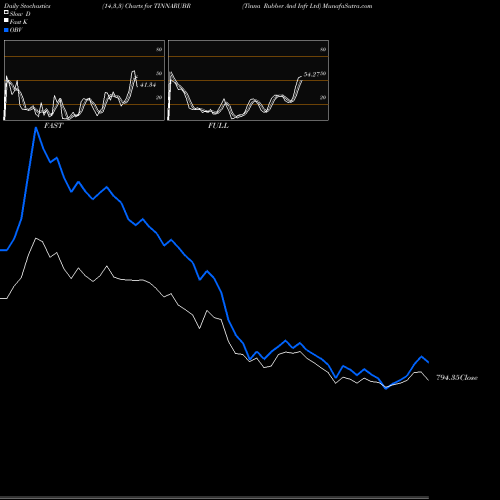This screenshot has height=500, width=500.
Task: Click the Fast K legend label
Action: pyautogui.click(x=19, y=22)
